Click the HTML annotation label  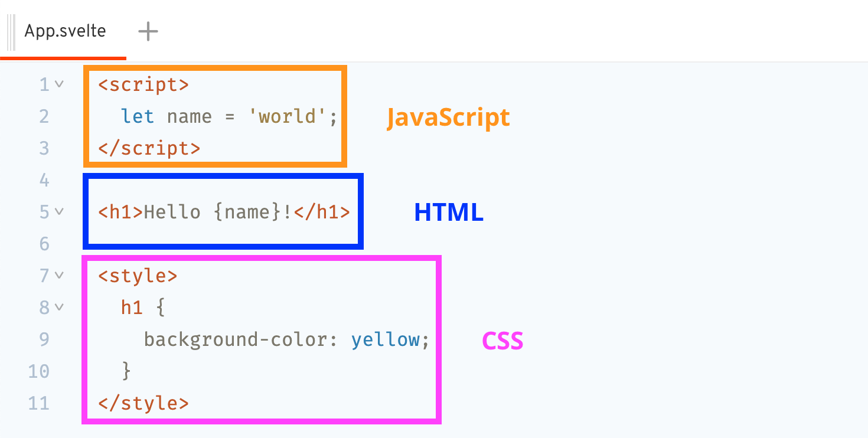[x=448, y=213]
